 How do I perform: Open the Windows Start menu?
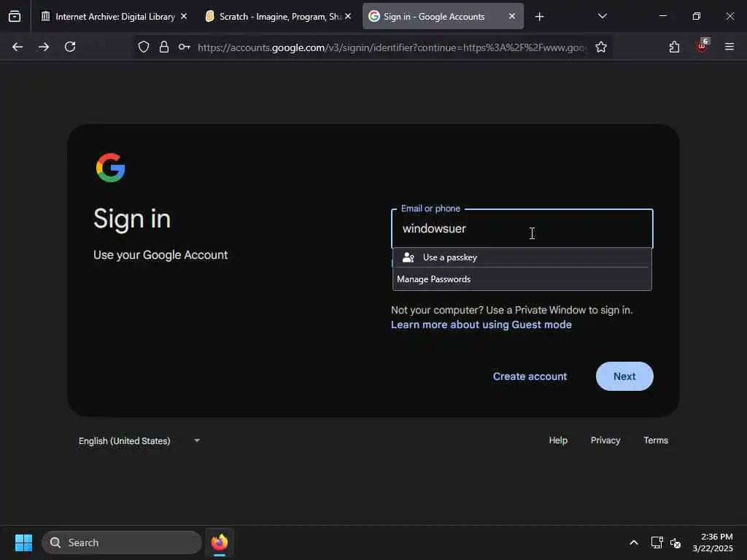(23, 542)
